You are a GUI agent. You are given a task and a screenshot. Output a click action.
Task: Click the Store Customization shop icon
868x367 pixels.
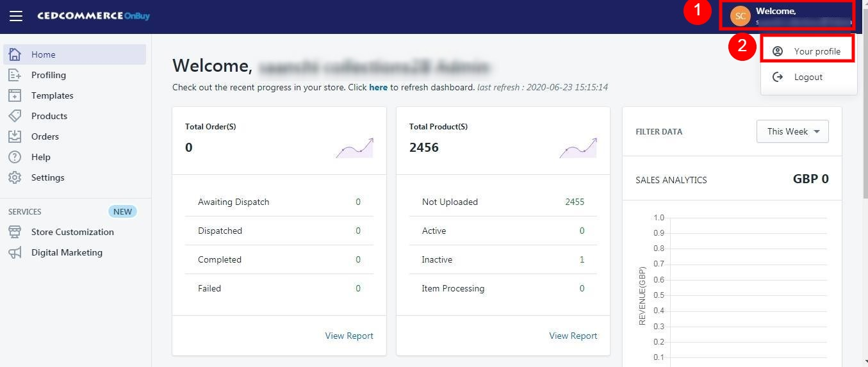tap(15, 232)
